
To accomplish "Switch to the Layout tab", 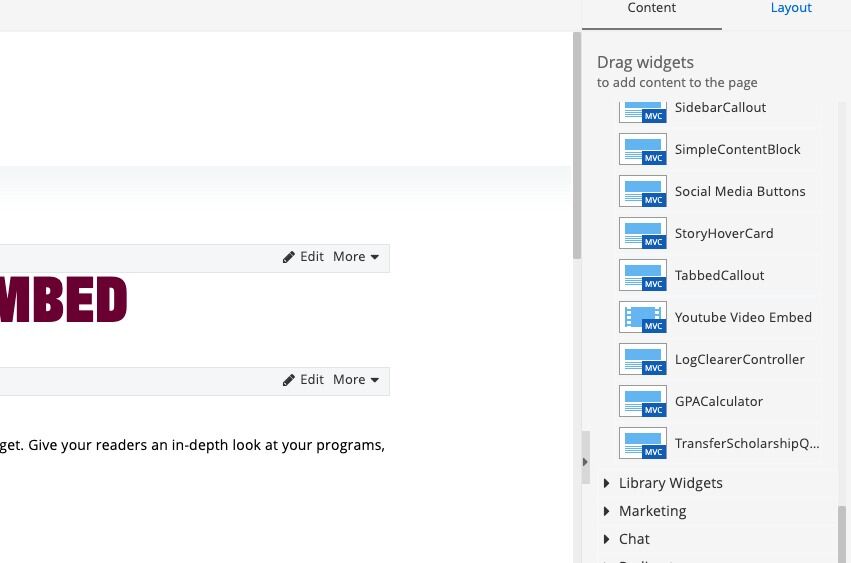I will pos(791,8).
